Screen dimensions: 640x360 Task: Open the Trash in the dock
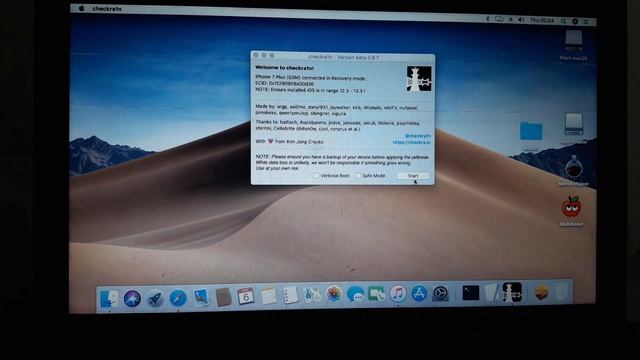click(562, 292)
